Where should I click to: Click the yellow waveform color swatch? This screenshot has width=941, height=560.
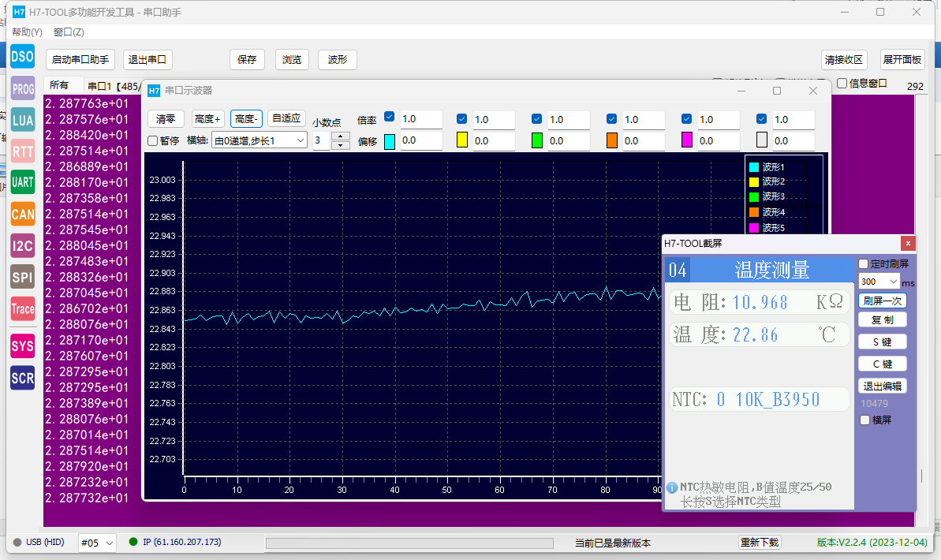pyautogui.click(x=463, y=140)
